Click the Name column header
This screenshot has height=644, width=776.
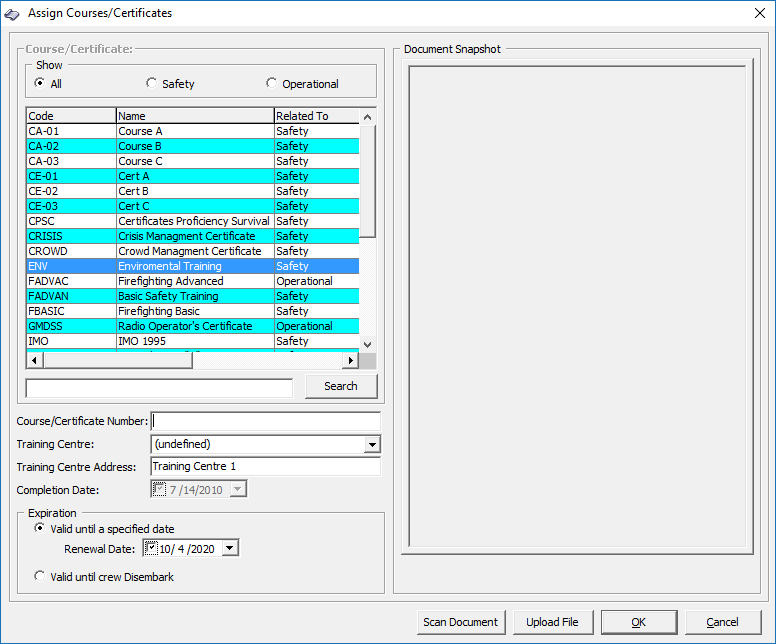[x=195, y=116]
